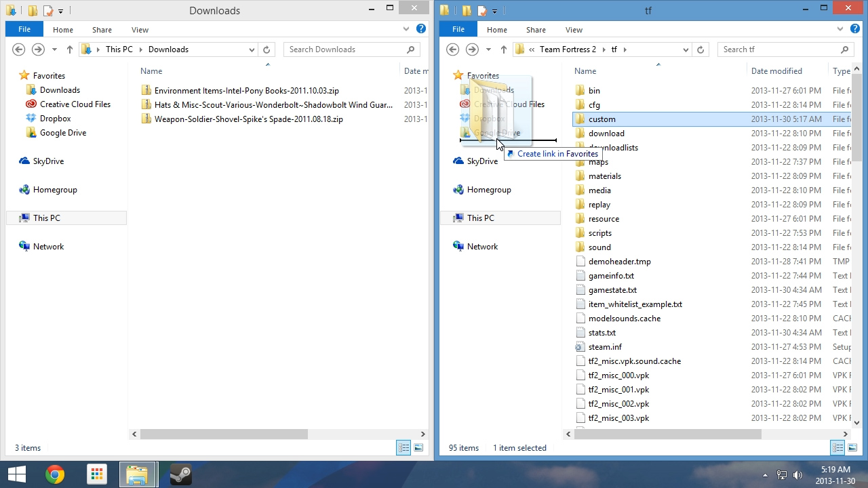
Task: Show hidden system tray icons
Action: coord(766,475)
